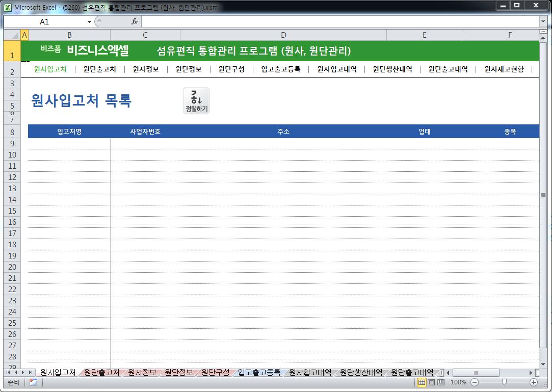This screenshot has height=392, width=552.
Task: Click the zoom out minus button
Action: click(x=475, y=382)
